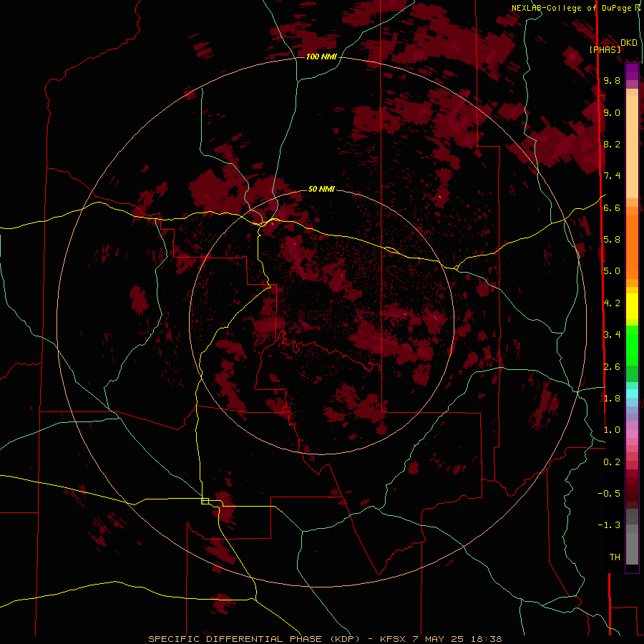Click the cyan band of the color bar
This screenshot has height=644, width=644.
(x=632, y=394)
